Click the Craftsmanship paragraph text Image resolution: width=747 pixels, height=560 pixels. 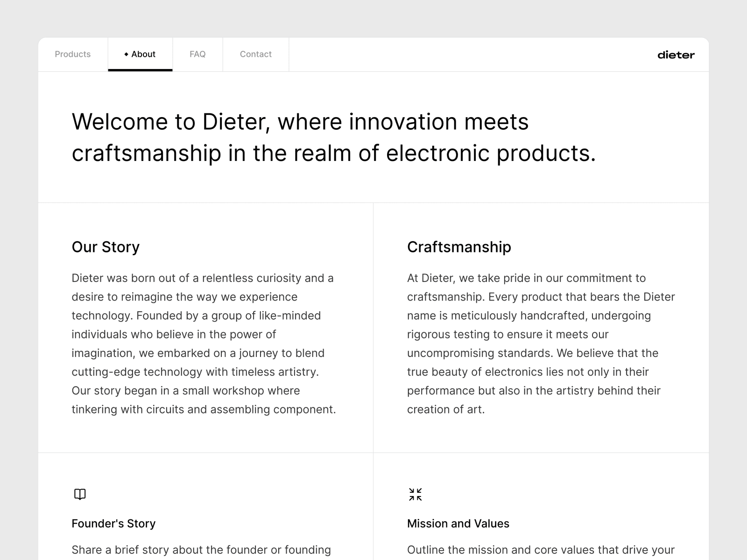[x=541, y=343]
